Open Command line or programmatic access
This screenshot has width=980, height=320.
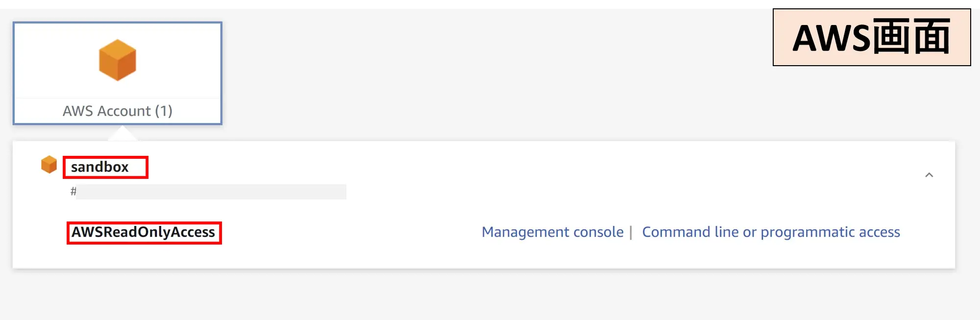coord(771,232)
